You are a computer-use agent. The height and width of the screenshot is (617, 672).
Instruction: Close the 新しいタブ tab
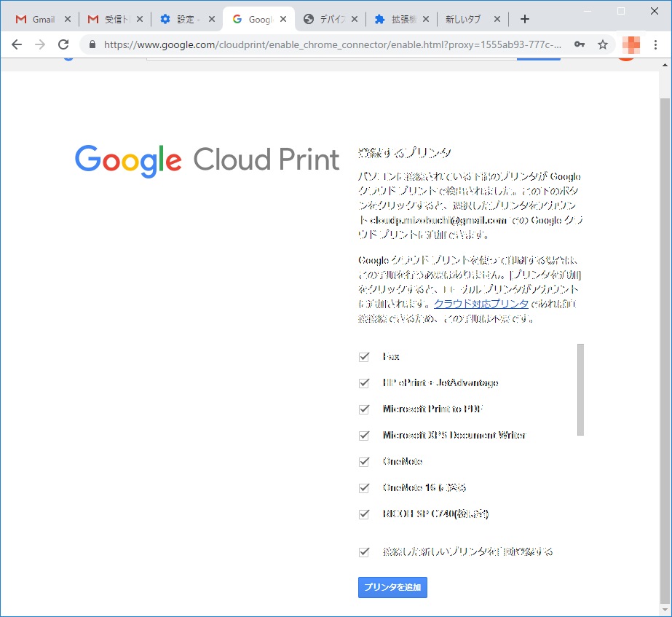(497, 19)
